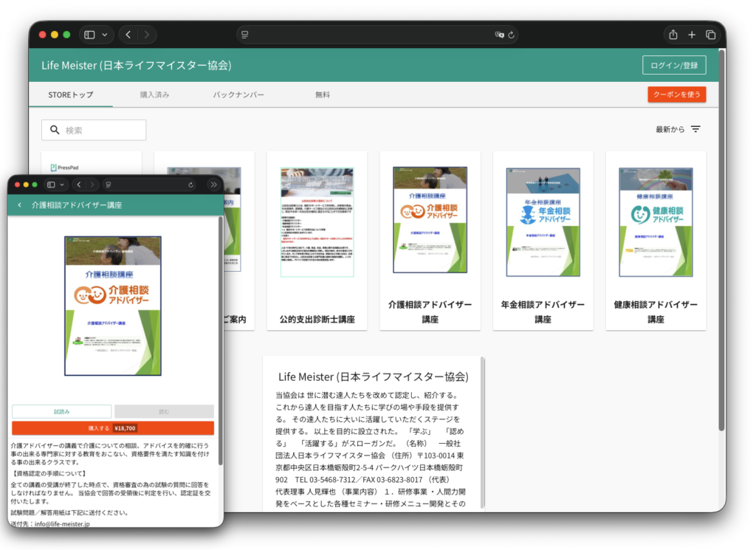Open tab overview with overlapping squares icon

coord(710,34)
